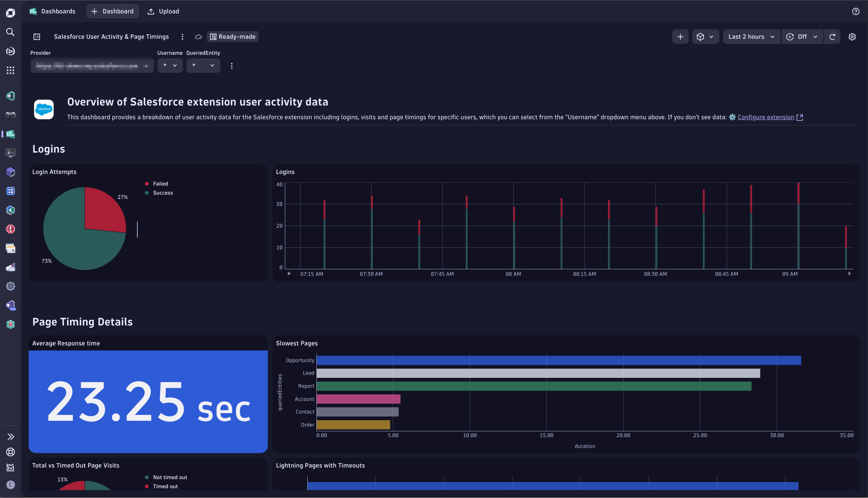
Task: Toggle the Not timed out legend entry
Action: pyautogui.click(x=166, y=477)
